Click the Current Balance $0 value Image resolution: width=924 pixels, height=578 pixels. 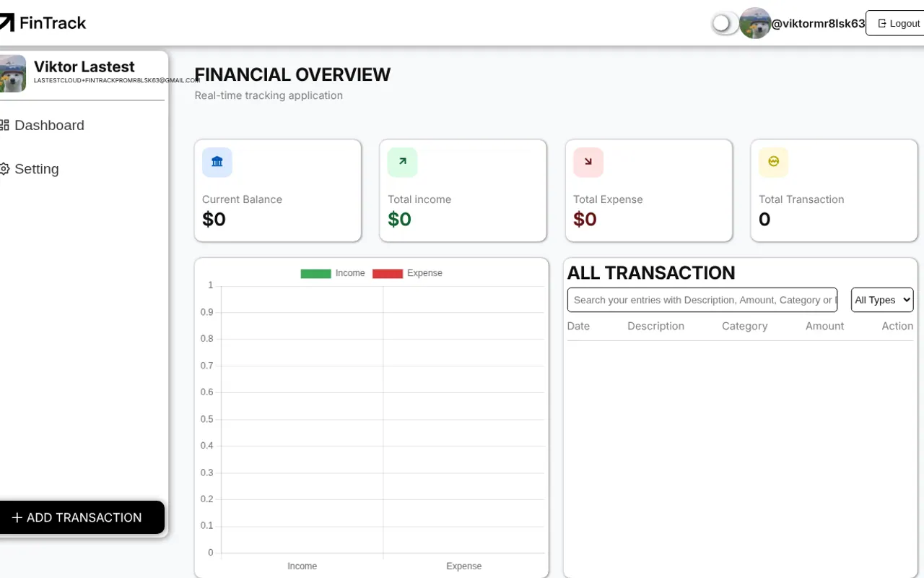click(214, 219)
